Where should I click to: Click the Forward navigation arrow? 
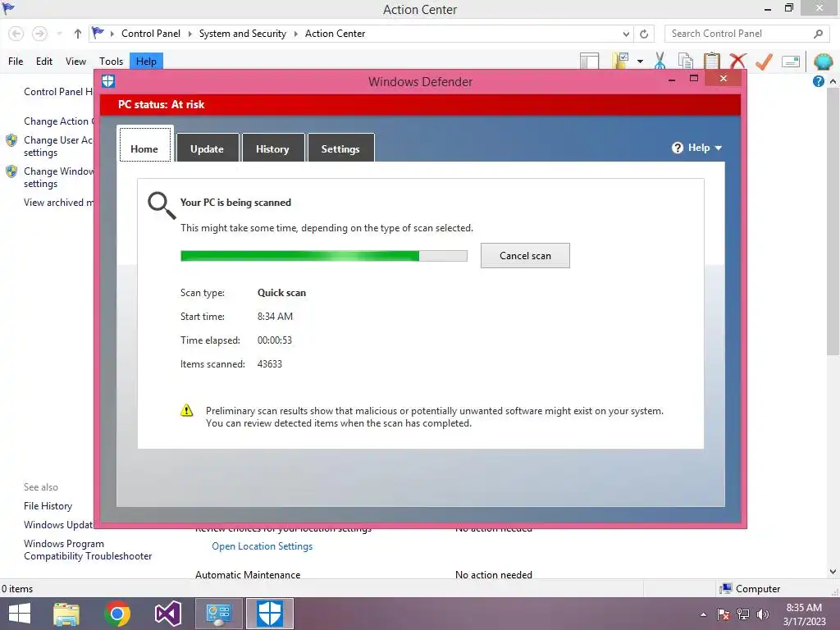(x=39, y=34)
